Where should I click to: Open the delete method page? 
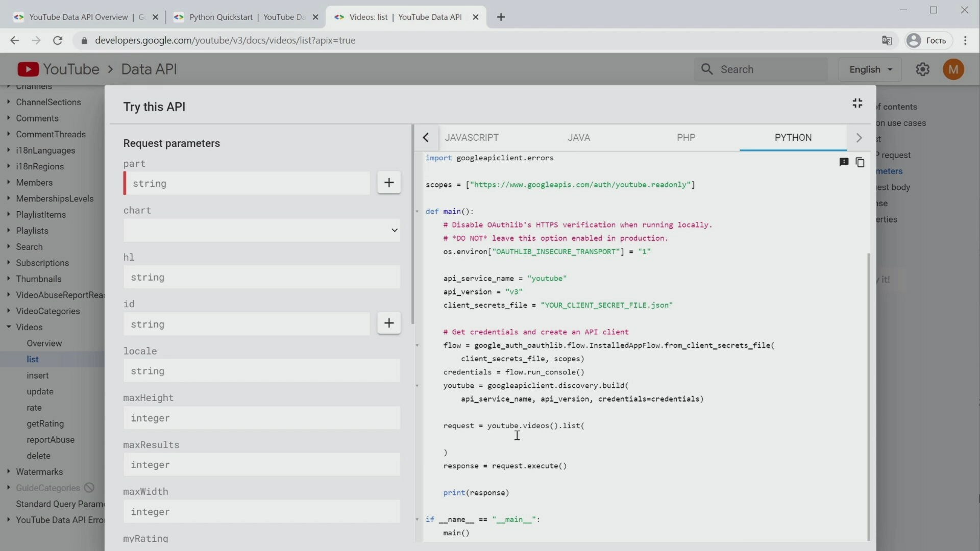coord(38,456)
